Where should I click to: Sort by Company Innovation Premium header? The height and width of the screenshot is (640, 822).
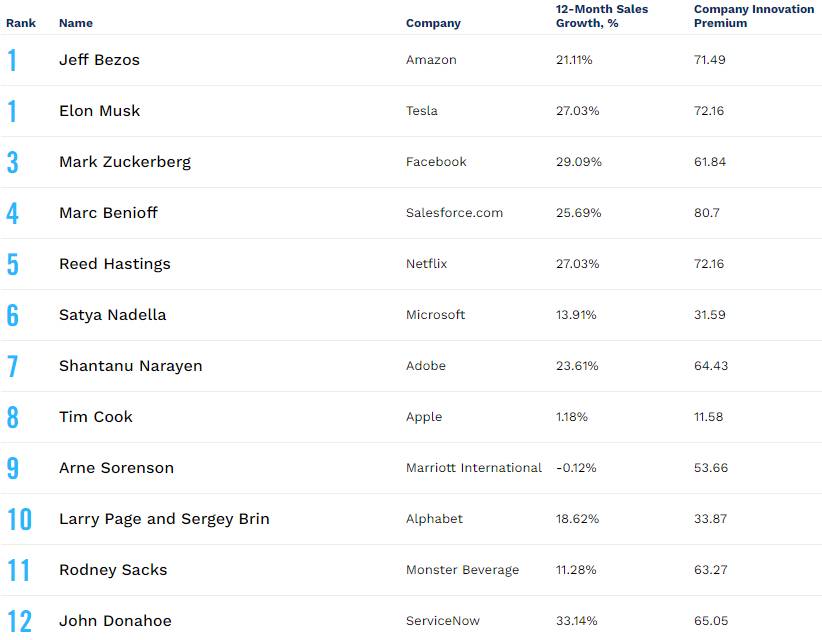pyautogui.click(x=754, y=16)
